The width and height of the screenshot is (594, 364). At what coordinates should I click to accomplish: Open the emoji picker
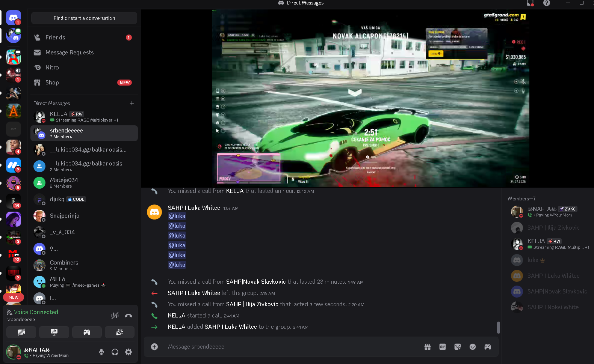(473, 347)
